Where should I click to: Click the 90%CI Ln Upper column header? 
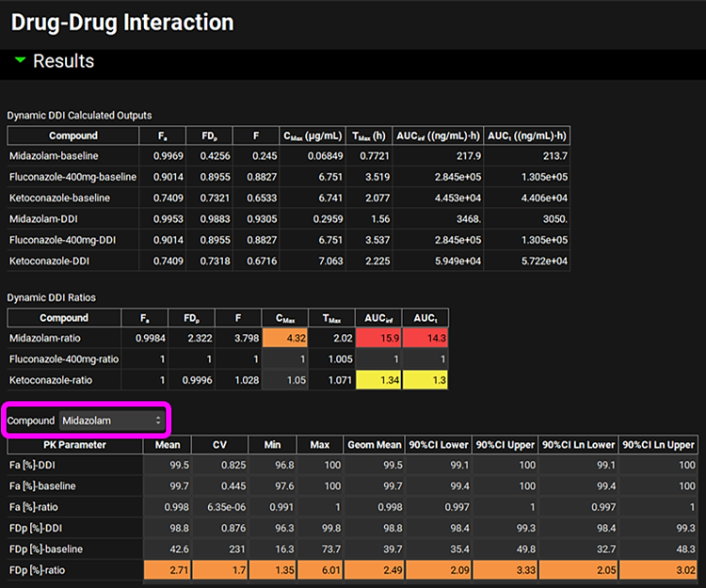[x=659, y=444]
